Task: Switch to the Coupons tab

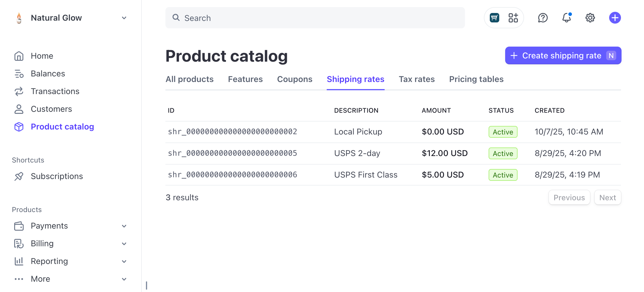Action: 295,79
